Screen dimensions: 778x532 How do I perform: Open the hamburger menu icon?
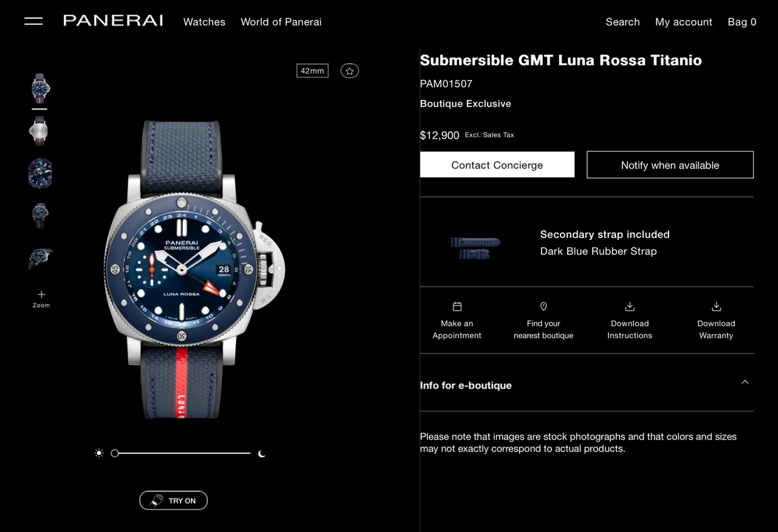pyautogui.click(x=33, y=21)
